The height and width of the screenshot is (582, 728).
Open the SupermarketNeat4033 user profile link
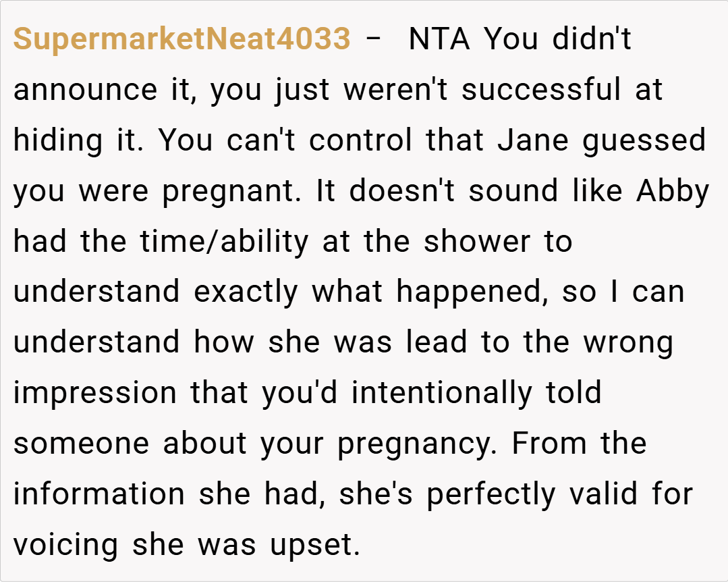pyautogui.click(x=181, y=40)
